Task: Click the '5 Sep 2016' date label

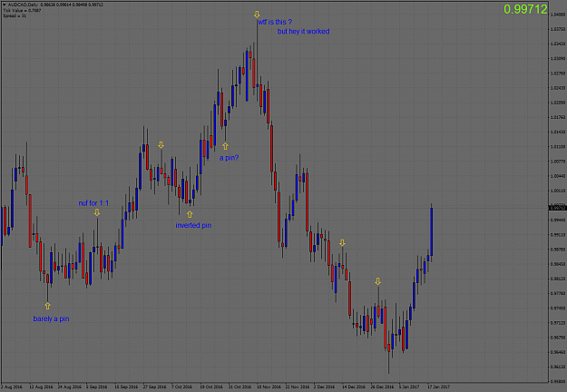Action: 97,387
